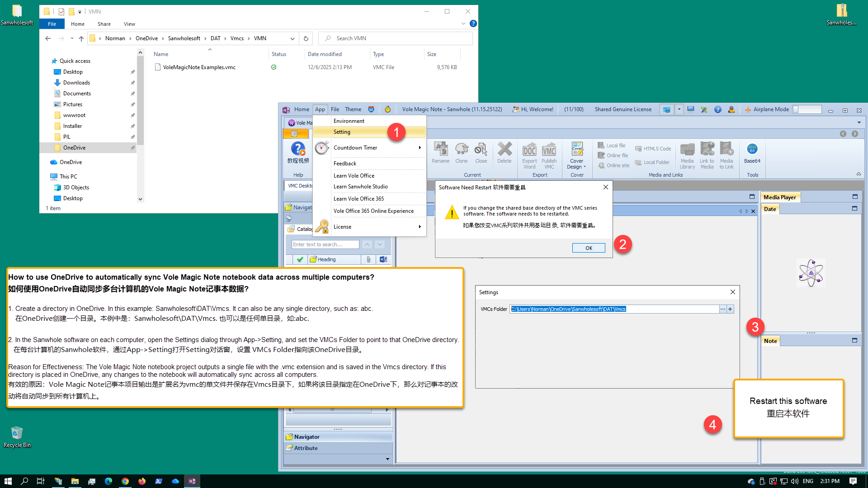Toggle the Word icon in Heading row
This screenshot has width=868, height=488.
[x=383, y=259]
